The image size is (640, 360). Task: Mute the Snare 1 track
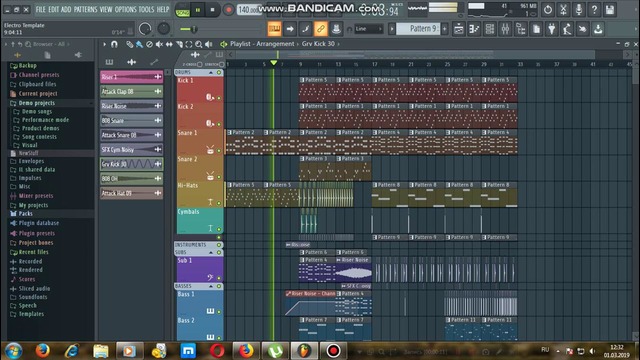coord(219,151)
